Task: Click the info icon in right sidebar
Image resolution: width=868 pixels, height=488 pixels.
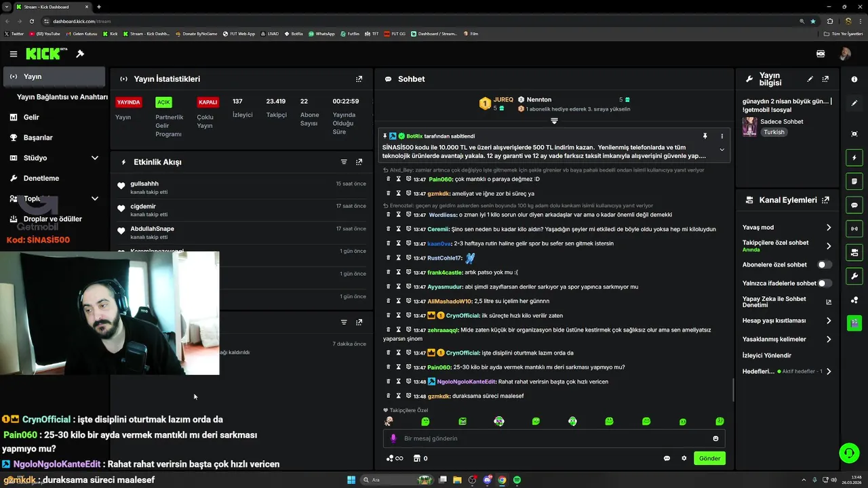Action: pos(854,79)
